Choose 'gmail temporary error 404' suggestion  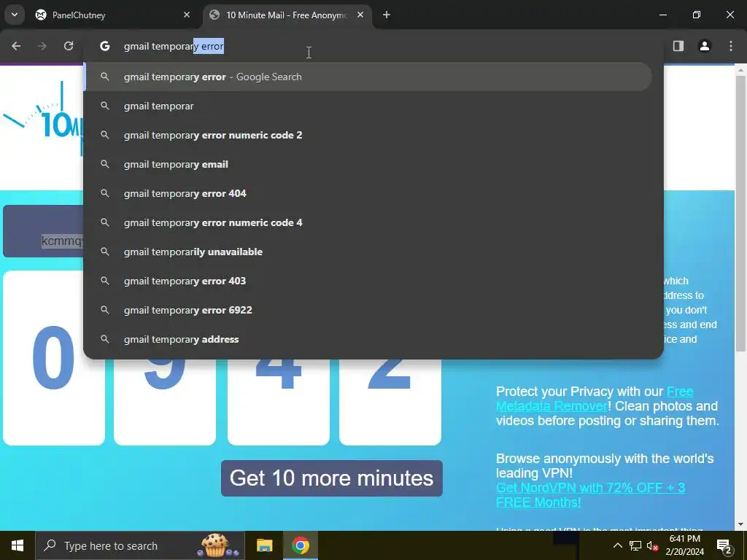[x=368, y=193]
